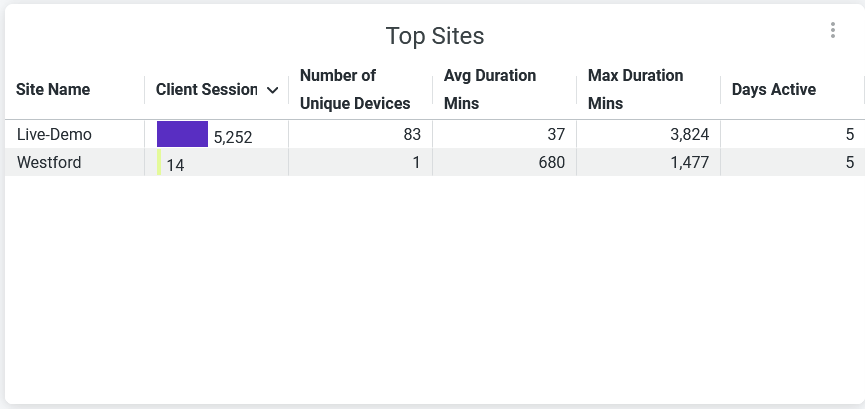Click Westford's 14 client sessions value

[x=175, y=165]
